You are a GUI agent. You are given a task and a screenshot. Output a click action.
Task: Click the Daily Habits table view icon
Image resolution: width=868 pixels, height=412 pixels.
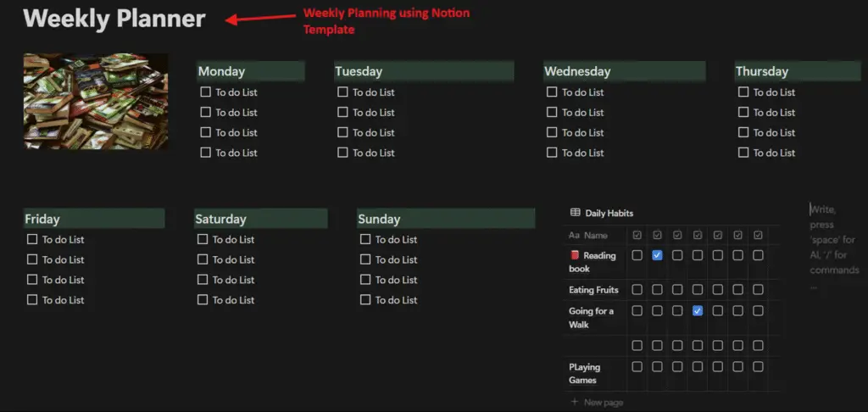[x=575, y=213]
